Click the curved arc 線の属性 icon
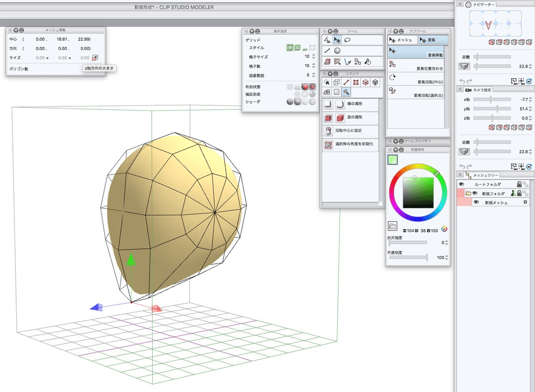The height and width of the screenshot is (392, 535). coord(340,104)
